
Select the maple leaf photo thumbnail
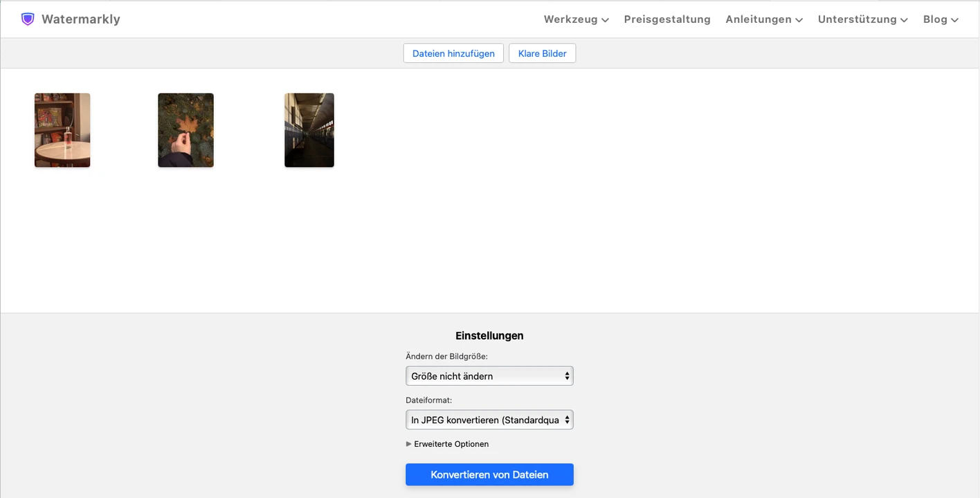[x=185, y=130]
